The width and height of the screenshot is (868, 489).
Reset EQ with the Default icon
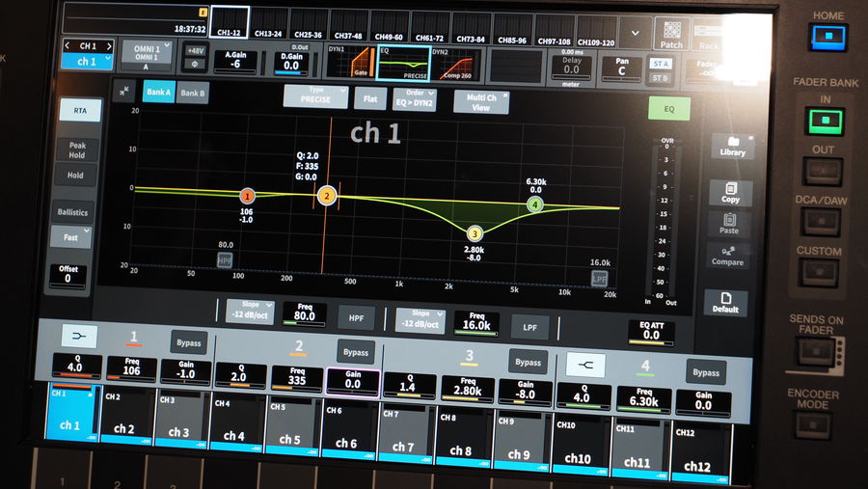[x=725, y=303]
